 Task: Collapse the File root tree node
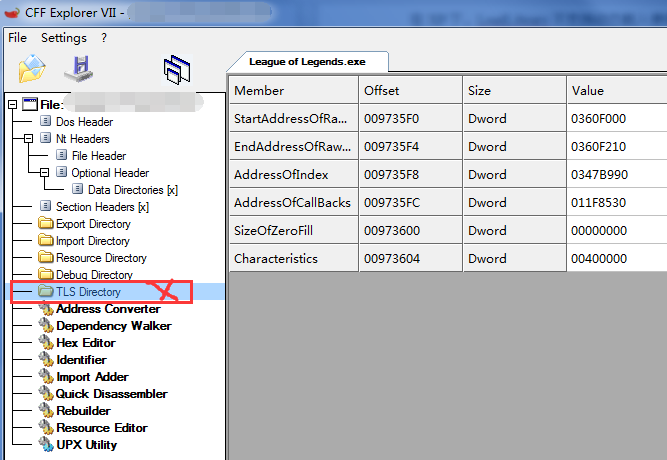pyautogui.click(x=13, y=105)
